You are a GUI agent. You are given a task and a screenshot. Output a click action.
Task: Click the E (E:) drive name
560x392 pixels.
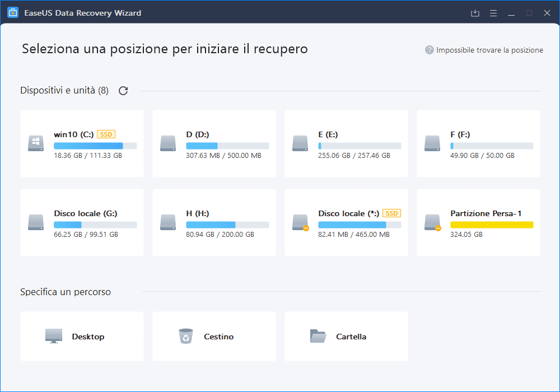coord(328,134)
